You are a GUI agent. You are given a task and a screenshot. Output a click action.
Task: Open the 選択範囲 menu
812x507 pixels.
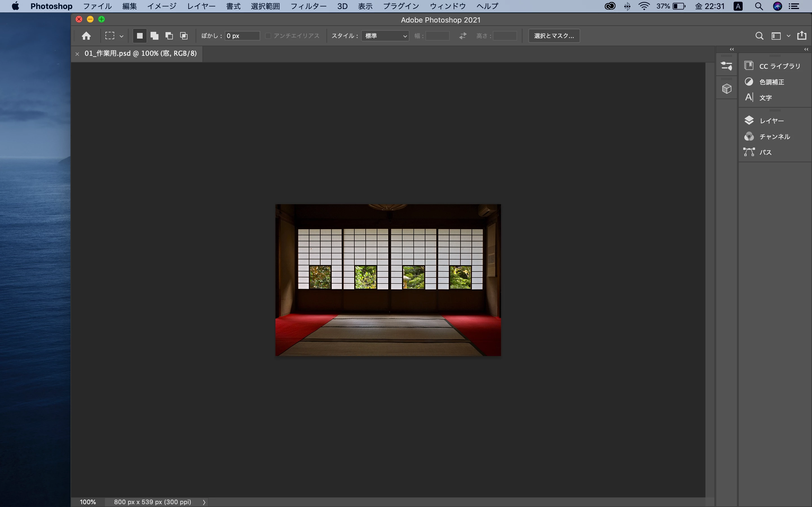click(x=265, y=6)
